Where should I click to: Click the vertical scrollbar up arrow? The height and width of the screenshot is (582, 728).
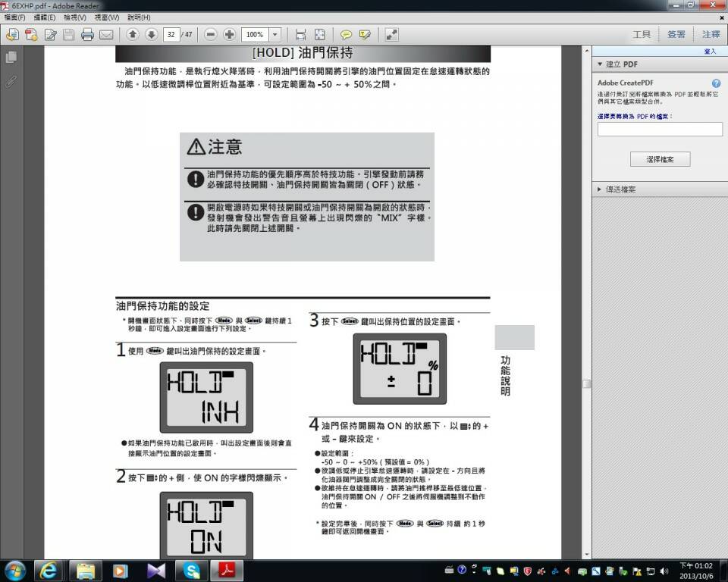pyautogui.click(x=587, y=50)
